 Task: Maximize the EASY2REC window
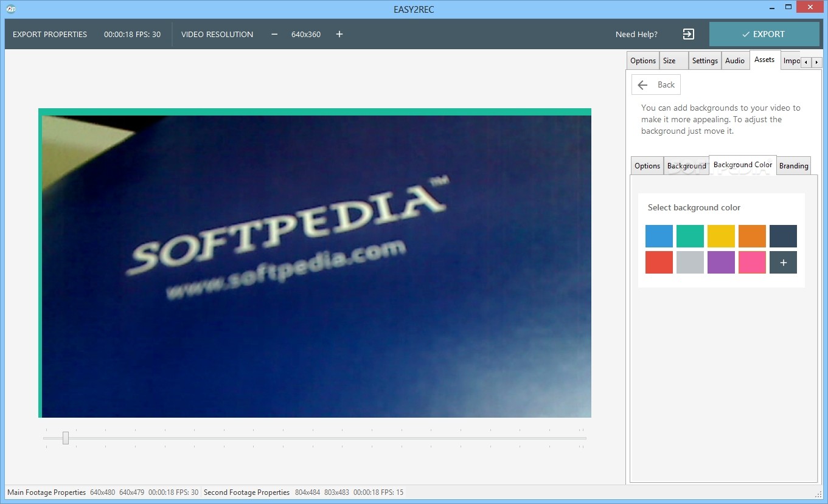click(x=788, y=7)
